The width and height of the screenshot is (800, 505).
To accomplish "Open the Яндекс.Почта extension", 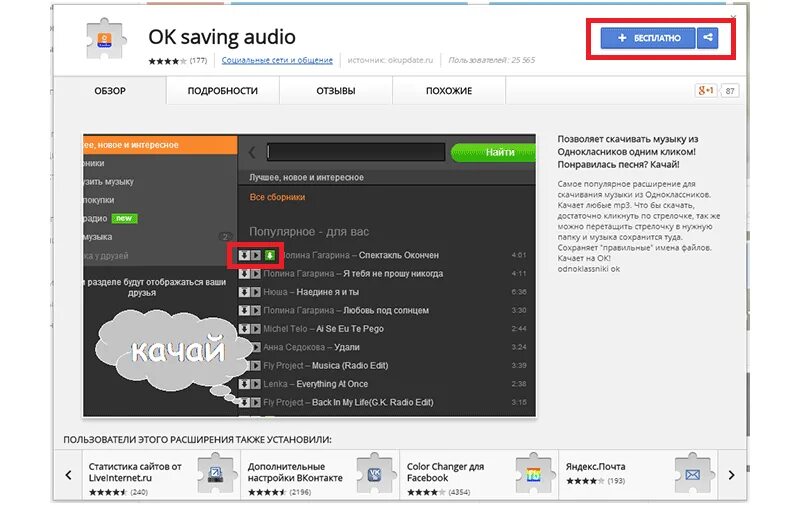I will coord(638,476).
